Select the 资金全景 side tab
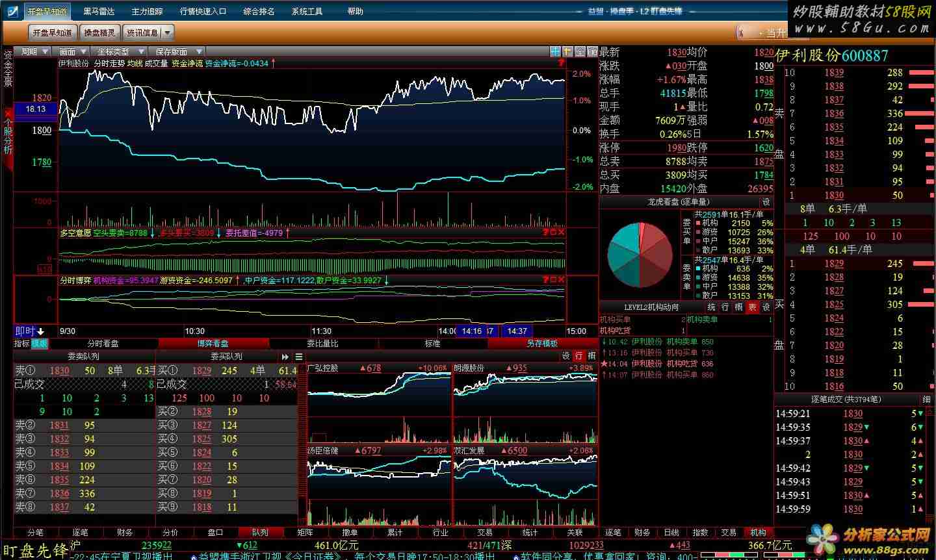936x560 pixels. 8,68
